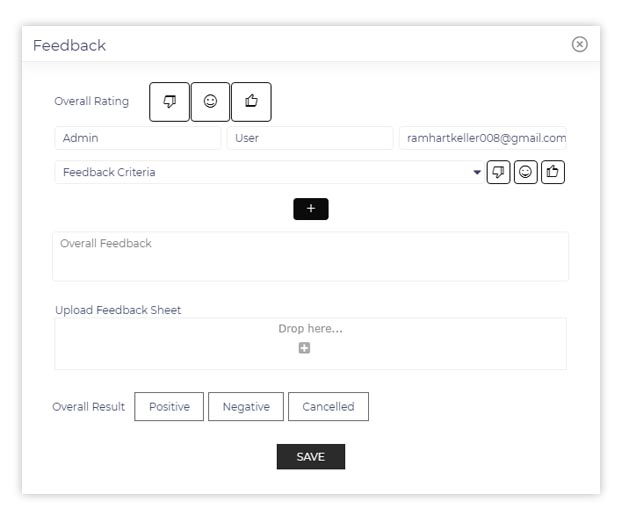
Task: Close the Feedback dialog with X icon
Action: [x=580, y=44]
